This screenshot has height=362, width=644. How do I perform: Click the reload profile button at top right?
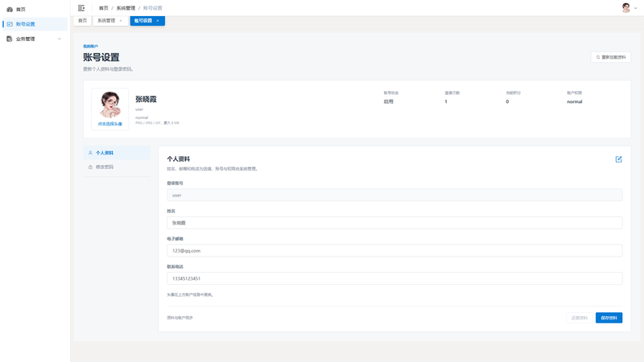[611, 57]
